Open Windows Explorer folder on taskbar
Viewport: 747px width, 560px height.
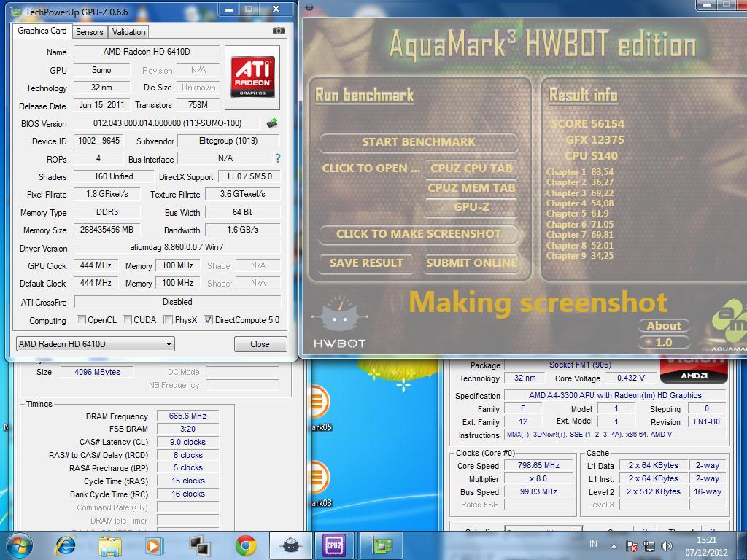coord(110,545)
